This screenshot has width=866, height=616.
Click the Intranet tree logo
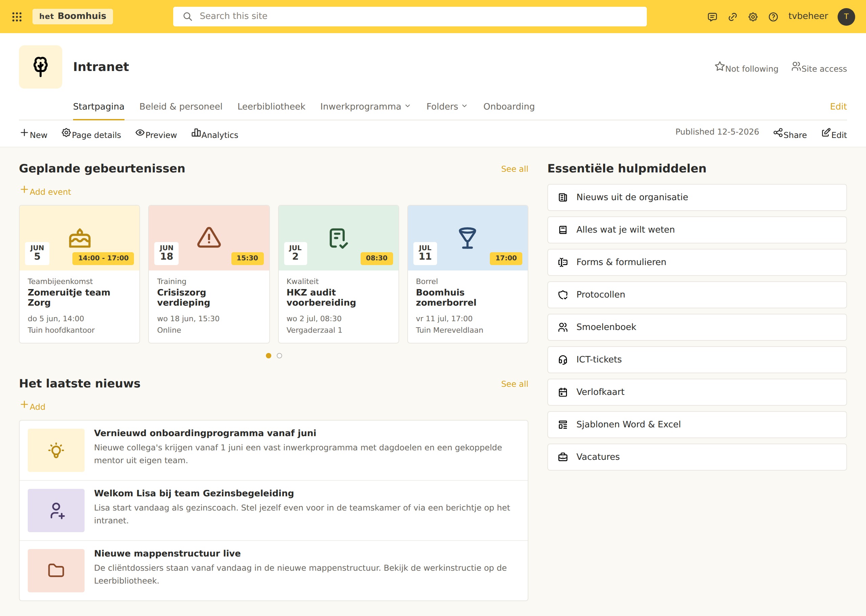click(x=41, y=67)
